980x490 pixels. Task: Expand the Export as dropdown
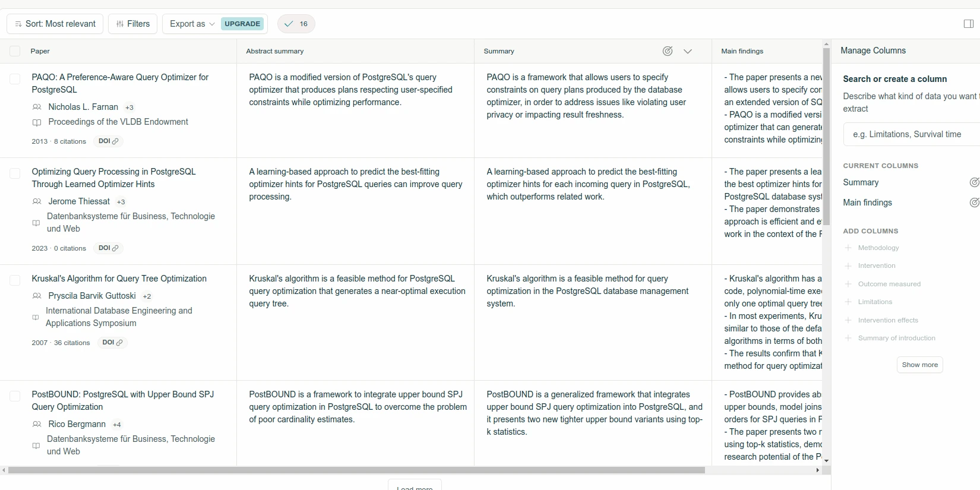point(192,24)
